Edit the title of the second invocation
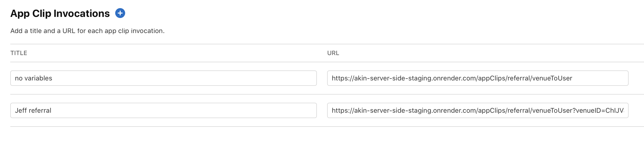Viewport: 644px width, 145px height. tap(163, 110)
